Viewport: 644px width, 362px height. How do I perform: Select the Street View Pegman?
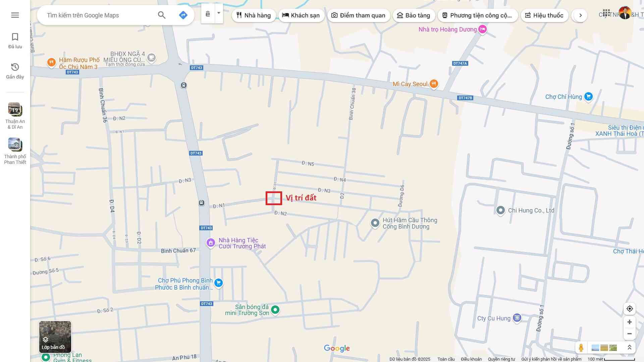[581, 348]
